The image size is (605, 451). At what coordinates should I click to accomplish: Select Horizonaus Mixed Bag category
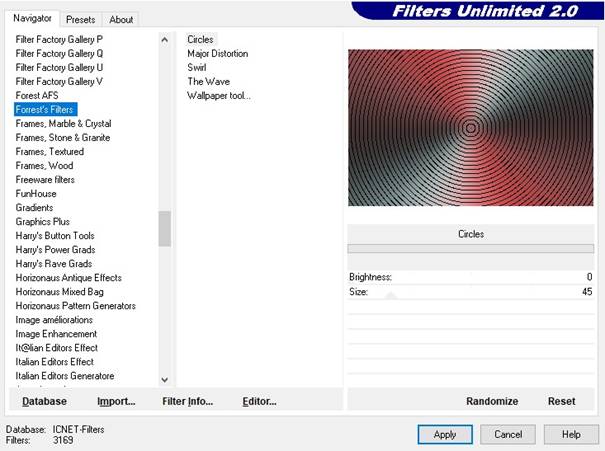(59, 292)
